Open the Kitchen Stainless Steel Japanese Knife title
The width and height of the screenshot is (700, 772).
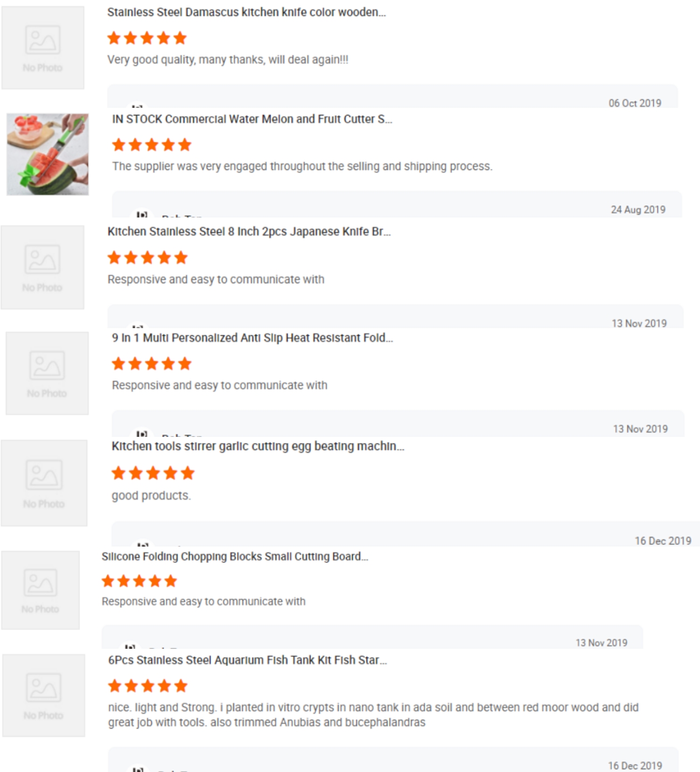tap(249, 232)
